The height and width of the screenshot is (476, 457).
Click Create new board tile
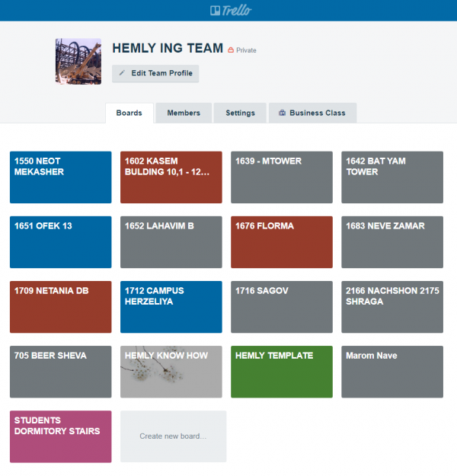tap(173, 436)
